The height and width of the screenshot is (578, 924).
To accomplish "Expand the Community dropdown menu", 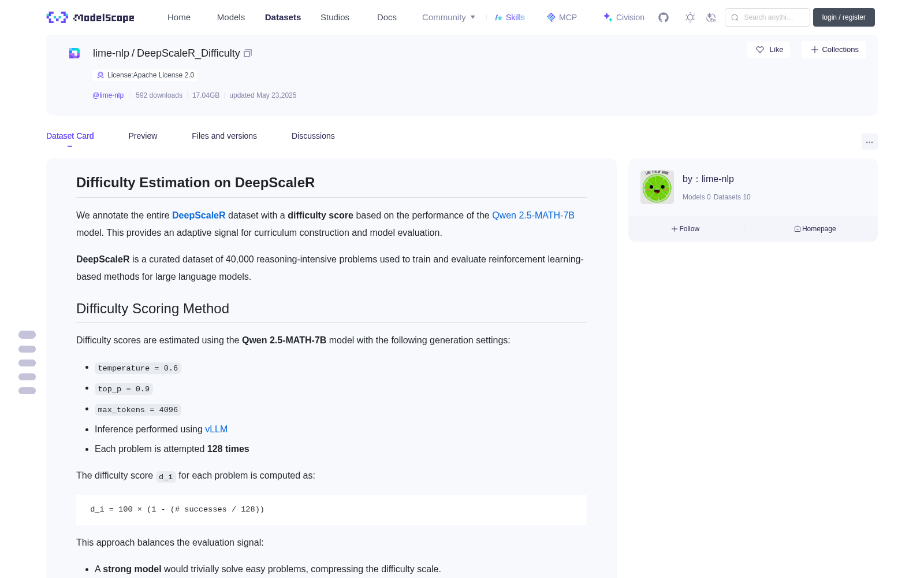I will tap(449, 17).
